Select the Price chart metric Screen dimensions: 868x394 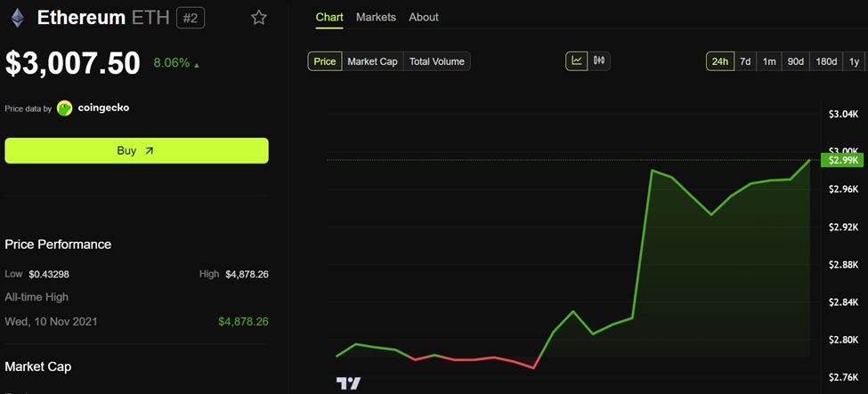[x=325, y=61]
